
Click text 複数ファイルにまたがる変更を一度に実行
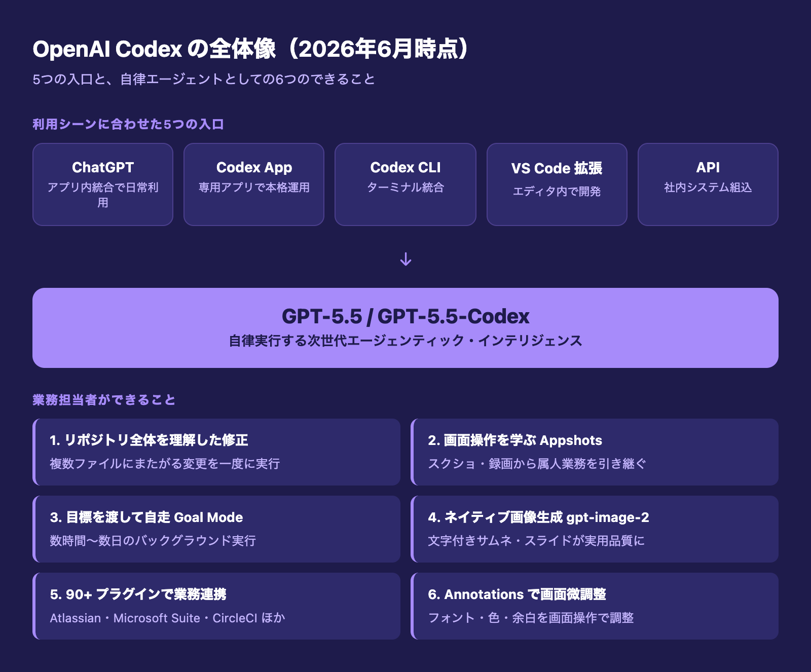165,464
